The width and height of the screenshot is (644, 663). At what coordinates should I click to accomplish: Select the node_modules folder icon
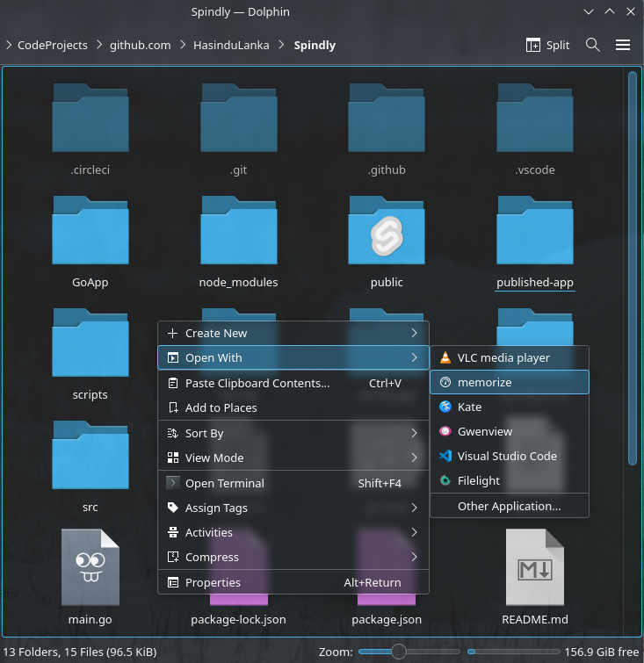(x=239, y=230)
